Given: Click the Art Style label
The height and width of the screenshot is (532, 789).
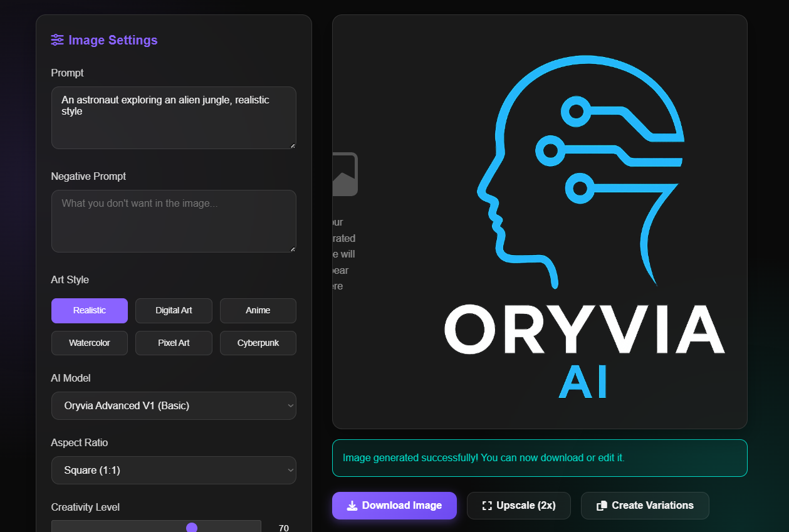Looking at the screenshot, I should [70, 279].
